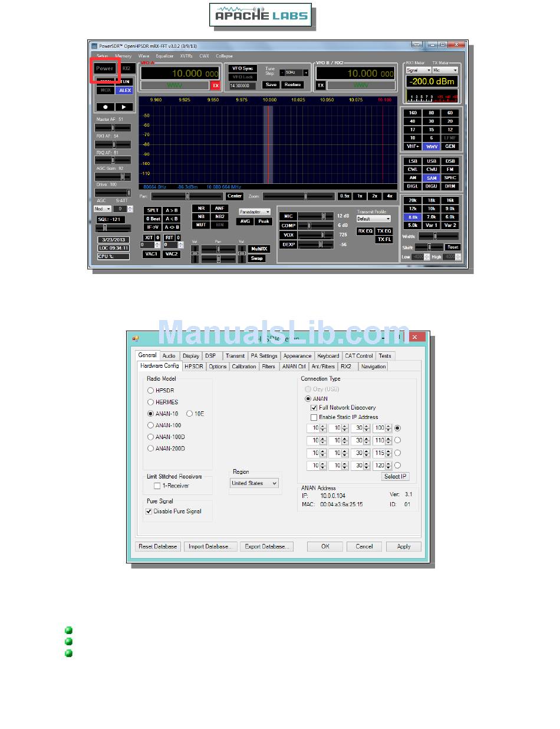Open the TX Meter Mic dropdown
Screen dimensions: 560x729
tap(445, 70)
